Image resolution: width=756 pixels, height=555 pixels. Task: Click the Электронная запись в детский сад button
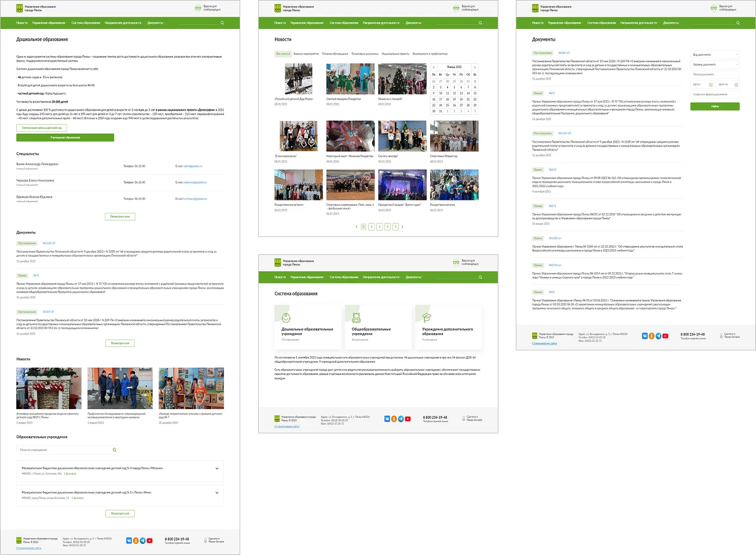[42, 127]
